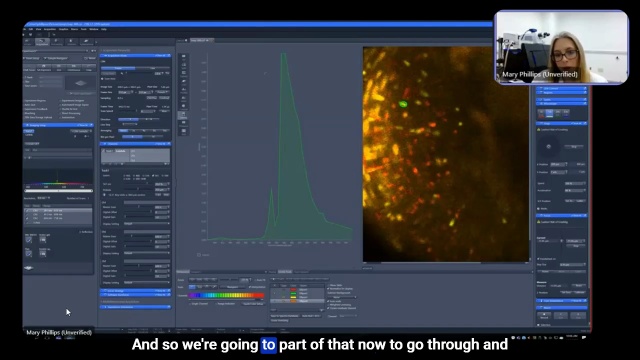Click the Smart Setup button
Image resolution: width=640 pixels, height=360 pixels.
click(31, 58)
